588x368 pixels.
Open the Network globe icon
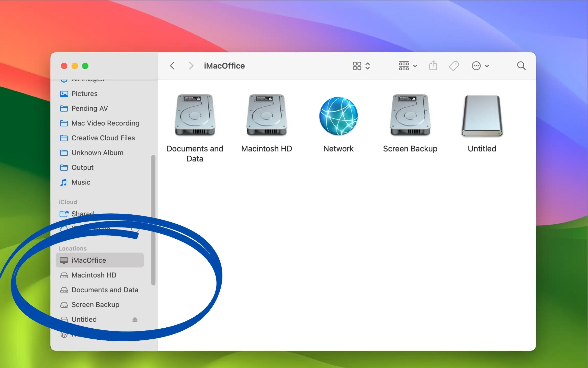[x=338, y=116]
